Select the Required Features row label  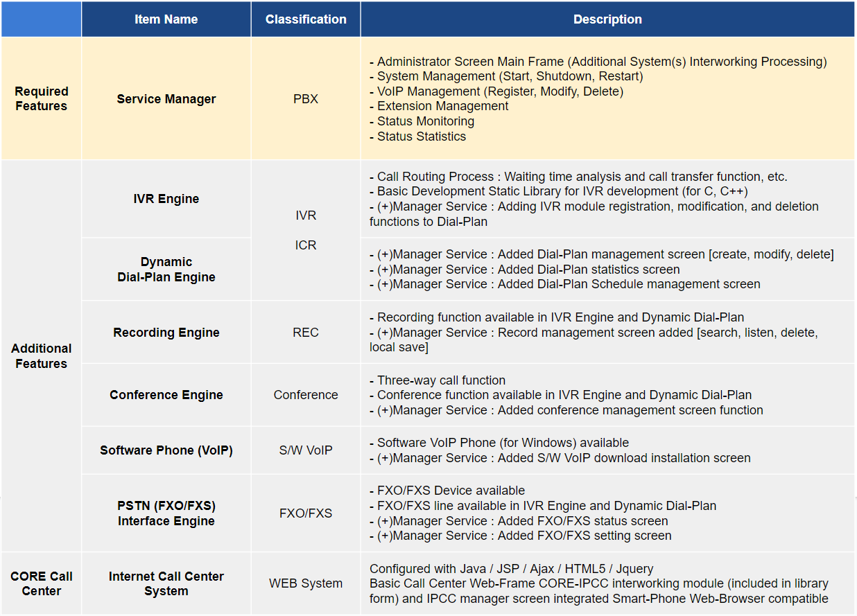pos(42,98)
